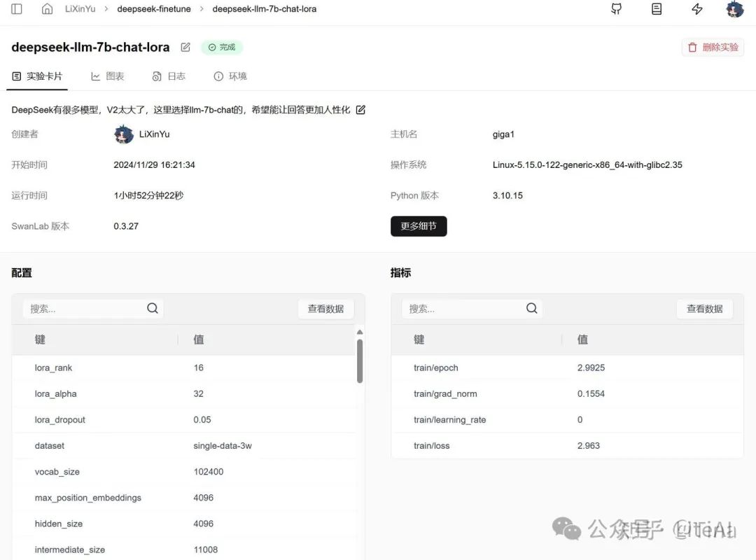Image resolution: width=756 pixels, height=560 pixels.
Task: Switch to the 图表 tab
Action: click(x=108, y=76)
